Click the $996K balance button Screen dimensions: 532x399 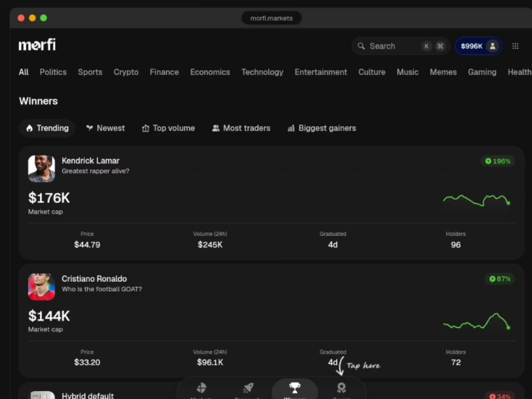tap(478, 46)
